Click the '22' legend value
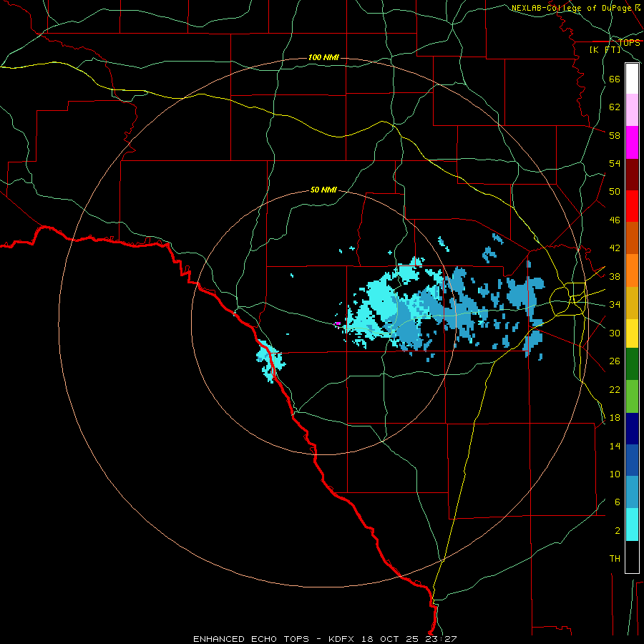The height and width of the screenshot is (644, 644). click(x=615, y=389)
